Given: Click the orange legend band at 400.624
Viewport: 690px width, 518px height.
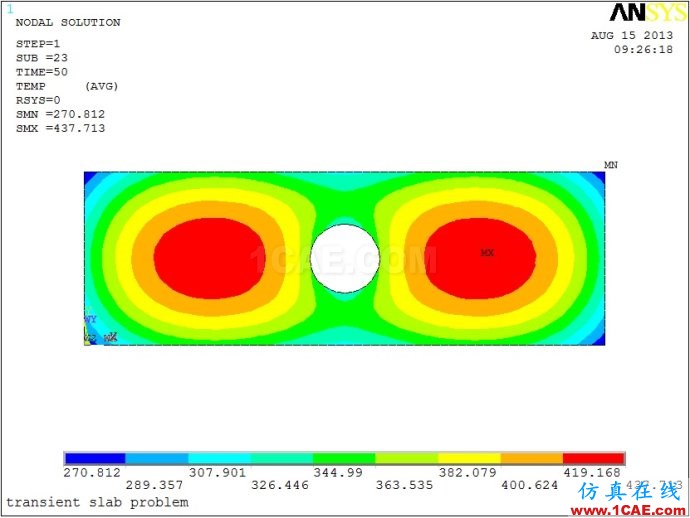Looking at the screenshot, I should pyautogui.click(x=532, y=458).
